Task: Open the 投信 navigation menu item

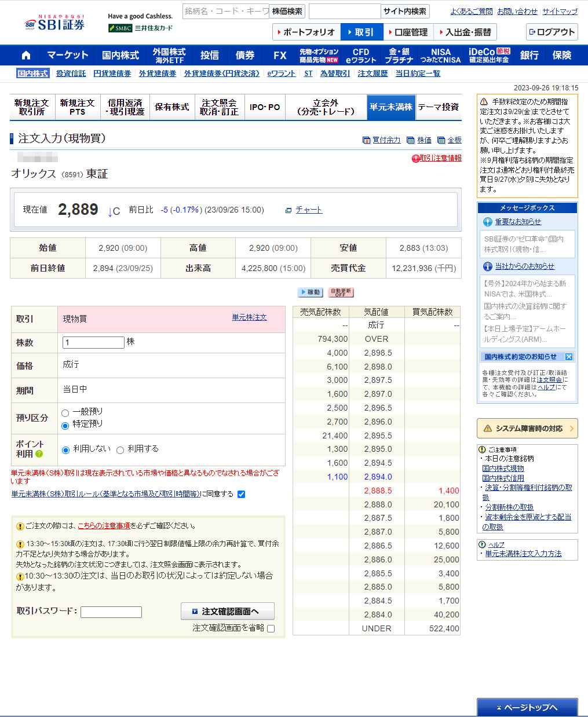Action: (210, 56)
